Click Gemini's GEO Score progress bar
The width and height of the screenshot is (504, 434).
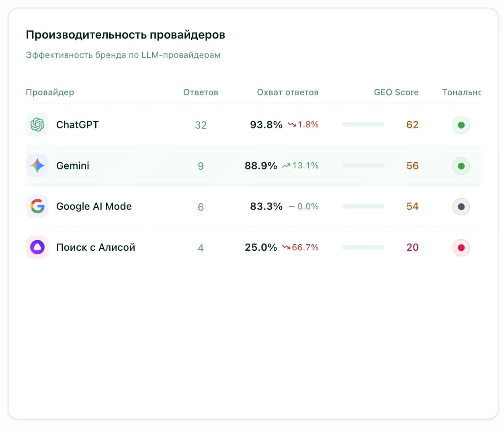pyautogui.click(x=363, y=165)
